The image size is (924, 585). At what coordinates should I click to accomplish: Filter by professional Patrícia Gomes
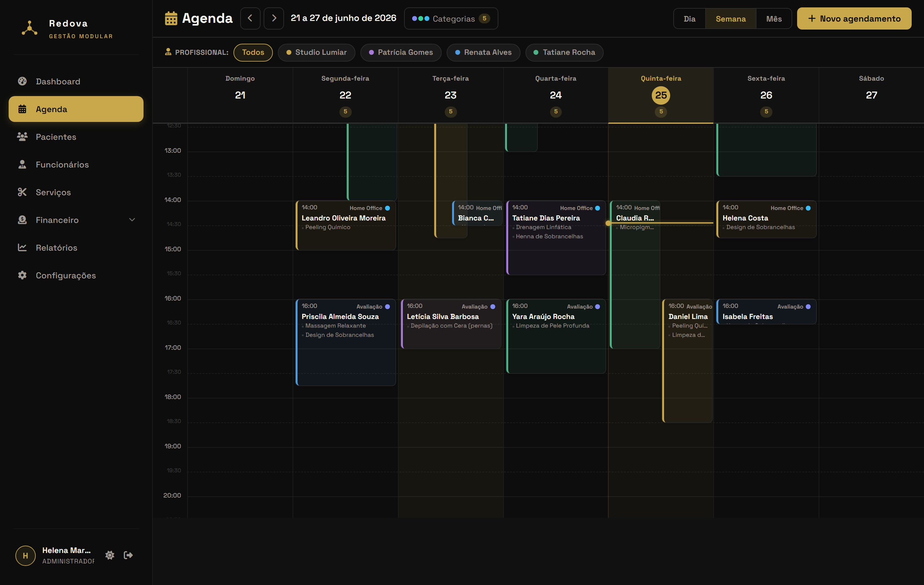point(401,53)
